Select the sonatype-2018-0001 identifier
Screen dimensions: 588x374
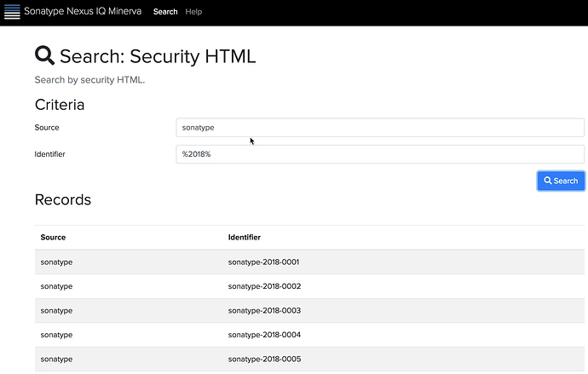pos(263,262)
